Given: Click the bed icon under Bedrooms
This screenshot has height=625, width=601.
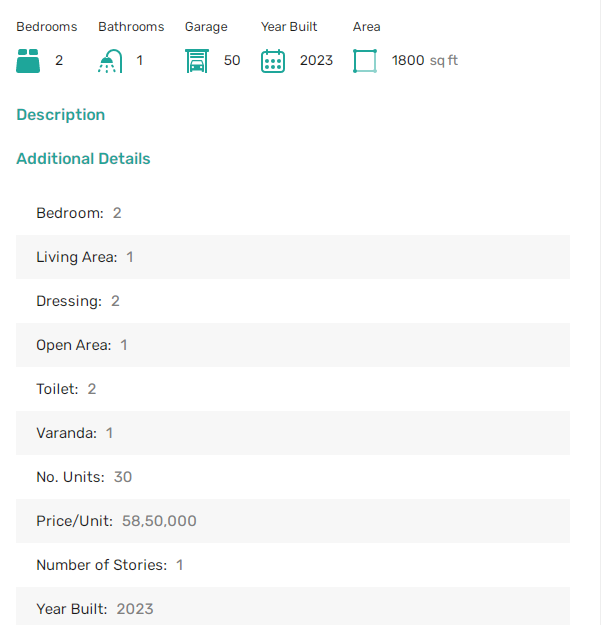Looking at the screenshot, I should point(28,61).
